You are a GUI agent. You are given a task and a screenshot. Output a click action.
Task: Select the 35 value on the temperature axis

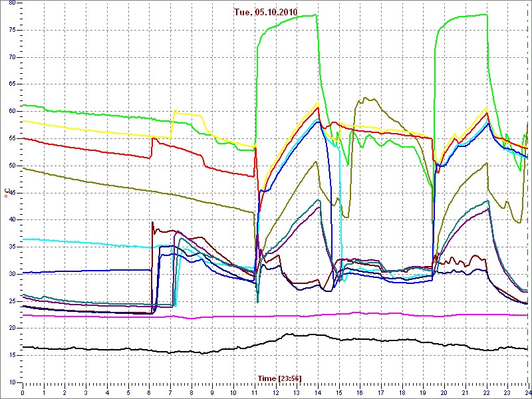coord(12,247)
